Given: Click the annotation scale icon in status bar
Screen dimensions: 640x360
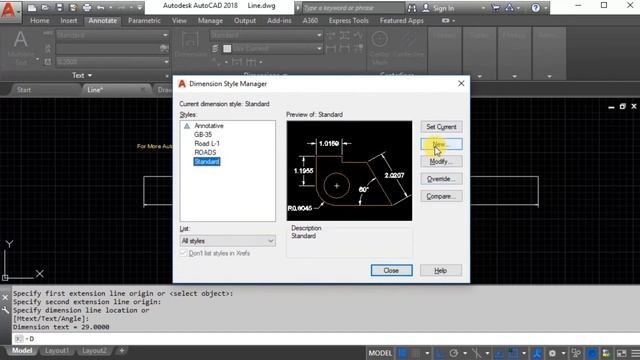Looking at the screenshot, I should (x=537, y=353).
